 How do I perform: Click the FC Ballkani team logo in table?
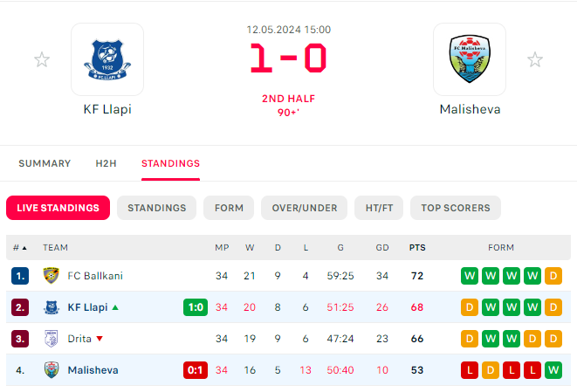click(52, 276)
